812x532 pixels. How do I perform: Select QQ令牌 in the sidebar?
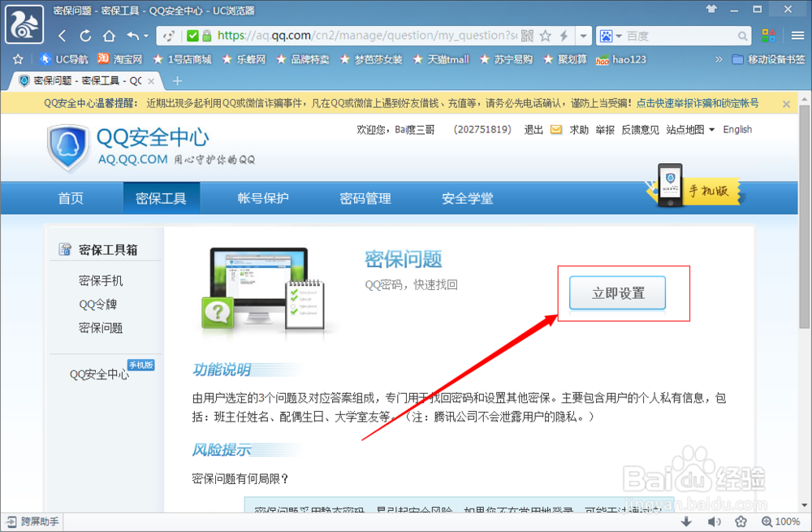pos(98,305)
